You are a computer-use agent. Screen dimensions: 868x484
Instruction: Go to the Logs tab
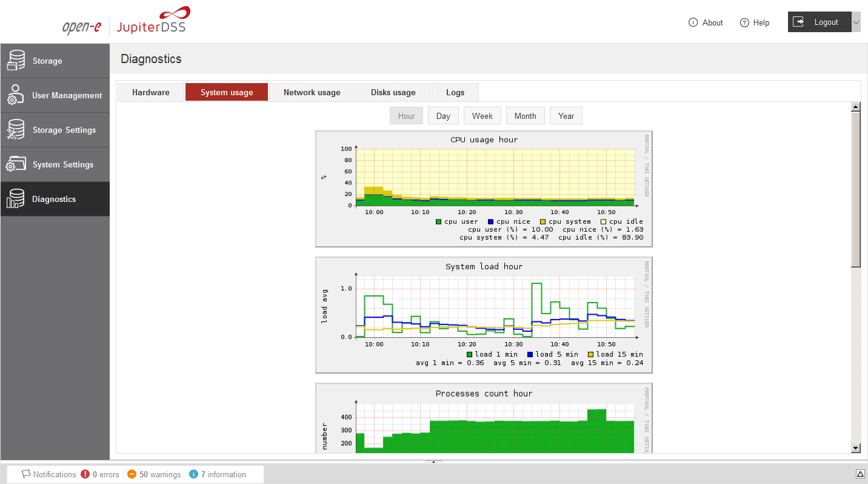click(x=455, y=92)
